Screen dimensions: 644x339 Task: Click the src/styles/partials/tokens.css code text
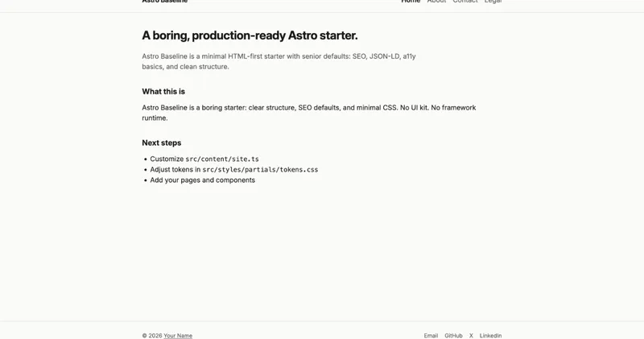tap(260, 170)
